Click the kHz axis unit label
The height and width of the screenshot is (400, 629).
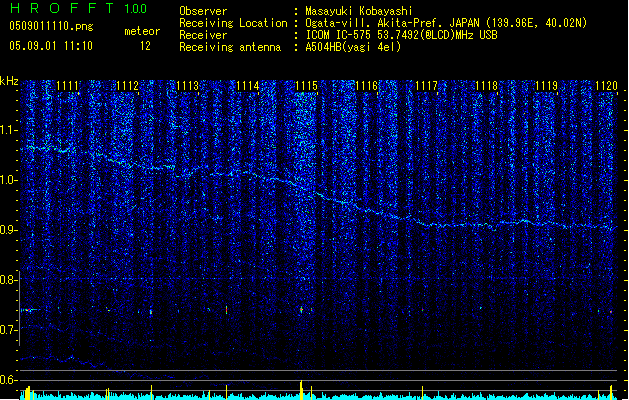coord(9,81)
